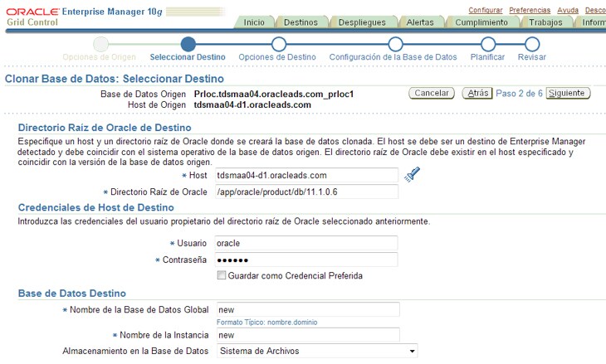Enable Guardar como Credencial Preferida checkbox
Image resolution: width=606 pixels, height=364 pixels.
(222, 275)
